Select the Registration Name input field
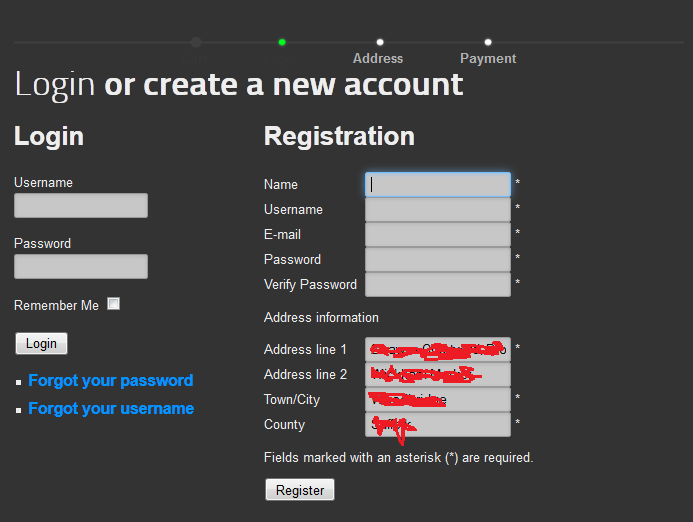Image resolution: width=693 pixels, height=522 pixels. [x=438, y=184]
